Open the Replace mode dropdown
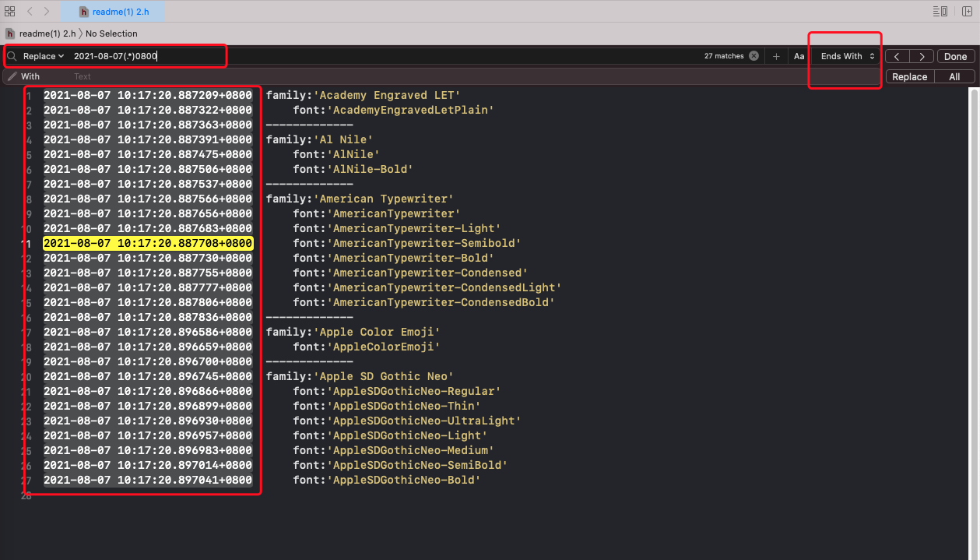980x560 pixels. [x=43, y=55]
